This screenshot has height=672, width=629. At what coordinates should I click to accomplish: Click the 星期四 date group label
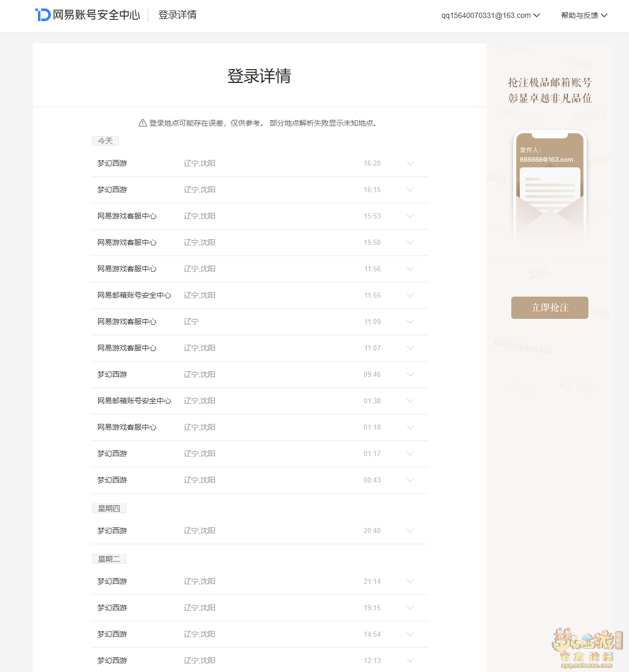[109, 508]
